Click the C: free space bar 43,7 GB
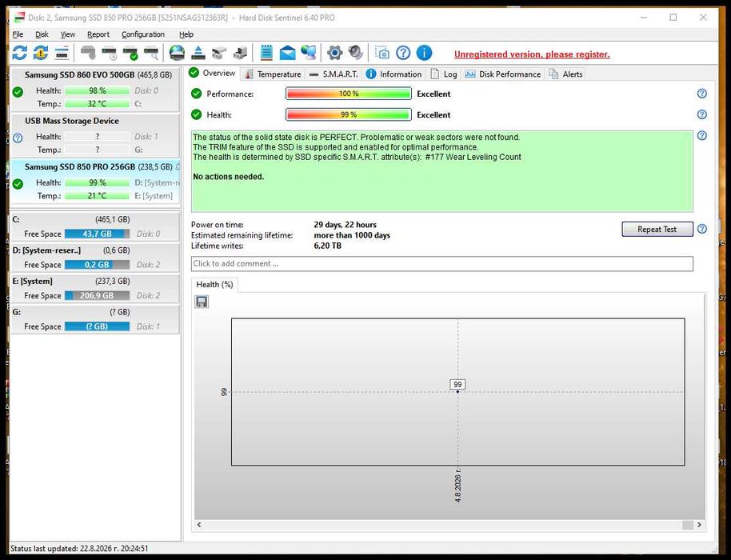The width and height of the screenshot is (731, 560). [x=97, y=234]
